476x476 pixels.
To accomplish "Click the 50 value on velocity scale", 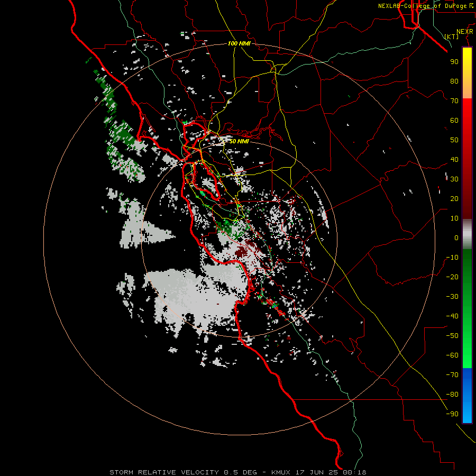I will click(x=454, y=140).
